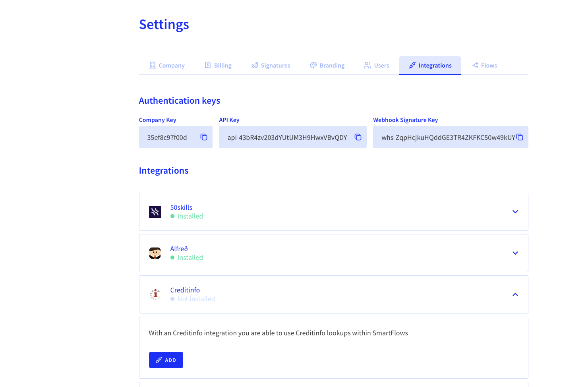Expand the Alfreð integration row
The image size is (588, 387).
point(515,253)
